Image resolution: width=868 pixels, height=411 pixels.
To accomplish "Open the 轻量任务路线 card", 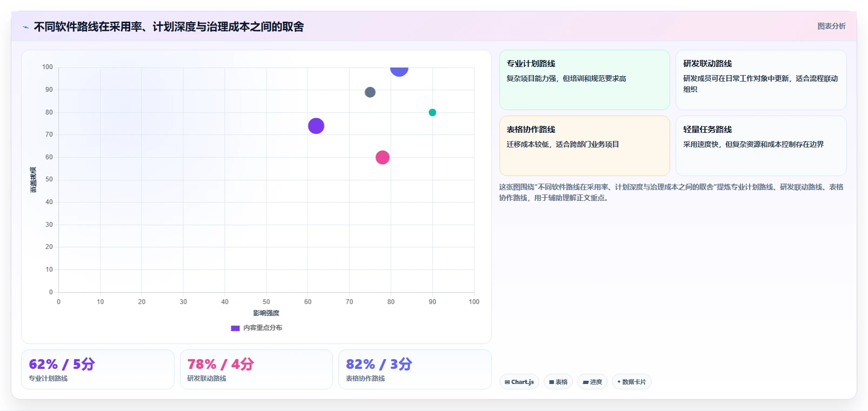I will (761, 146).
